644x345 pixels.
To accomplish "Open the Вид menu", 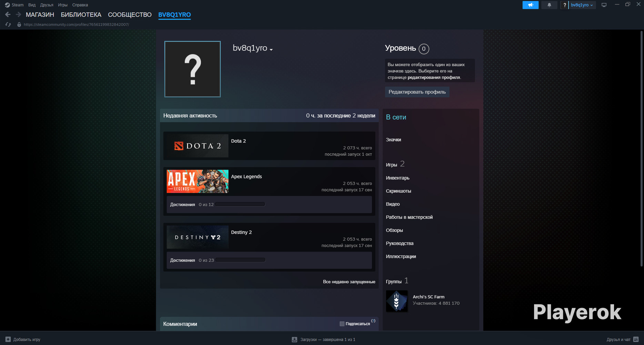I will pos(32,5).
